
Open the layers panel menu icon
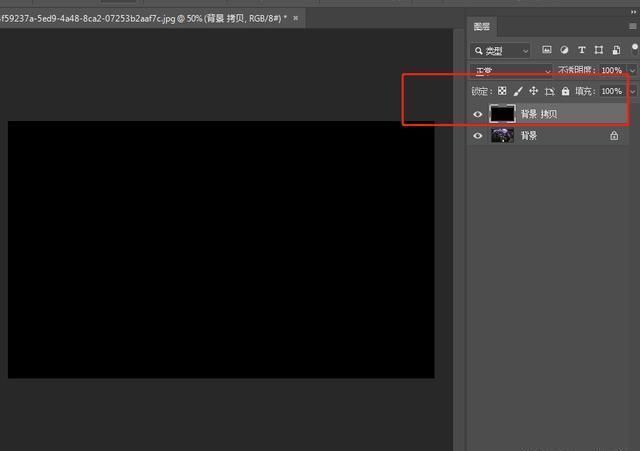[x=633, y=27]
